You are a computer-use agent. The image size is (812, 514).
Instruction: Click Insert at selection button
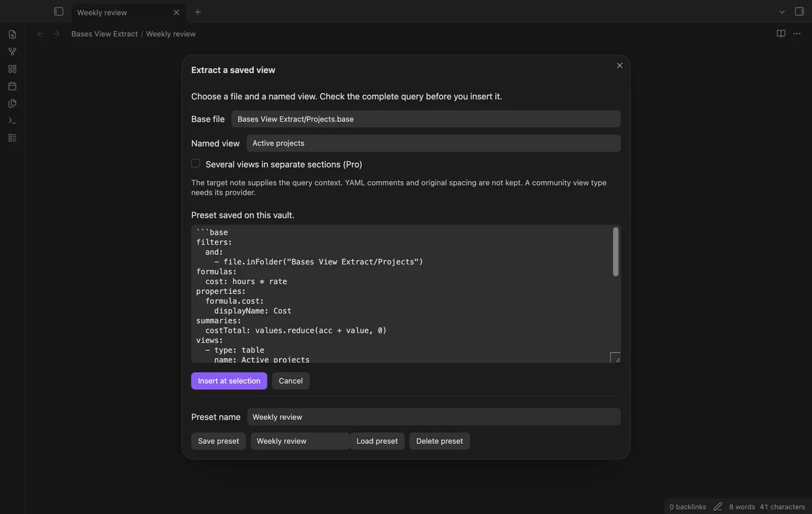click(x=229, y=381)
